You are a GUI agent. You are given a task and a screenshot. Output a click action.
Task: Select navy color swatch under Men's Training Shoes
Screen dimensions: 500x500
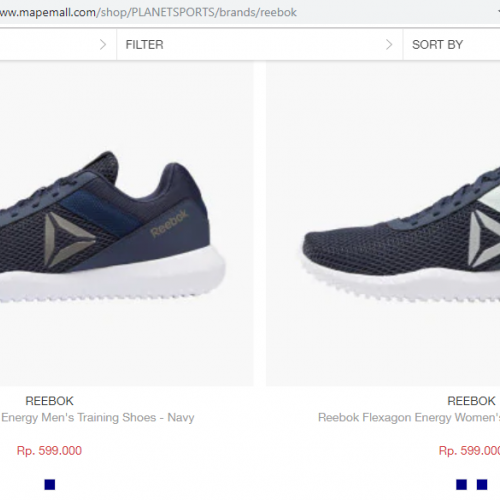(50, 484)
